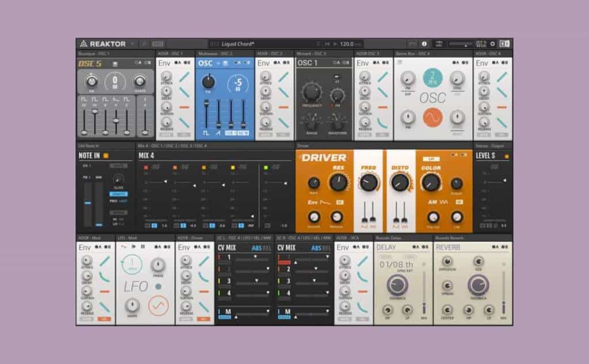This screenshot has width=589, height=364.
Task: Click the red channel 1 square in MIX 4
Action: [146, 167]
